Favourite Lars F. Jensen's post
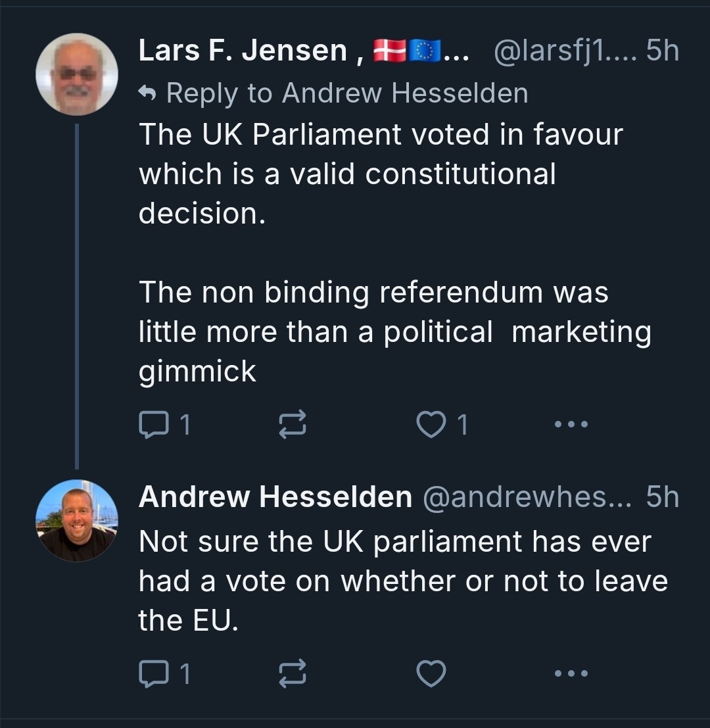Image resolution: width=710 pixels, height=728 pixels. [x=431, y=424]
